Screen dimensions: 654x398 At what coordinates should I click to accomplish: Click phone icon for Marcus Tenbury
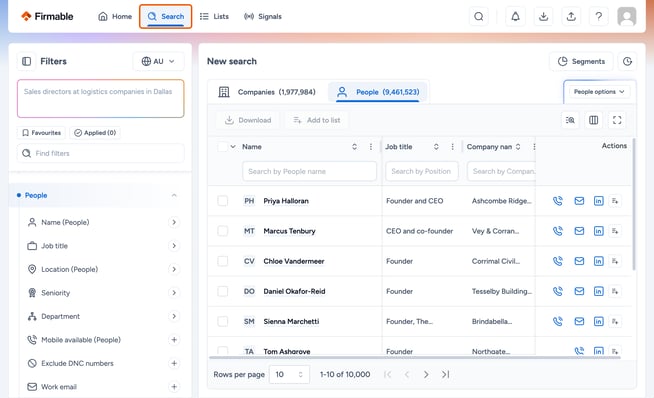558,231
